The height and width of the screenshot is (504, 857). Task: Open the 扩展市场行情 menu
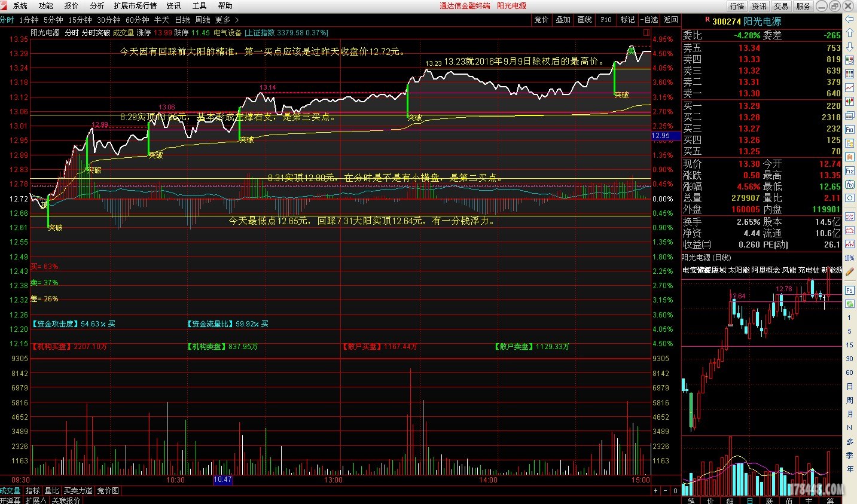[x=135, y=5]
